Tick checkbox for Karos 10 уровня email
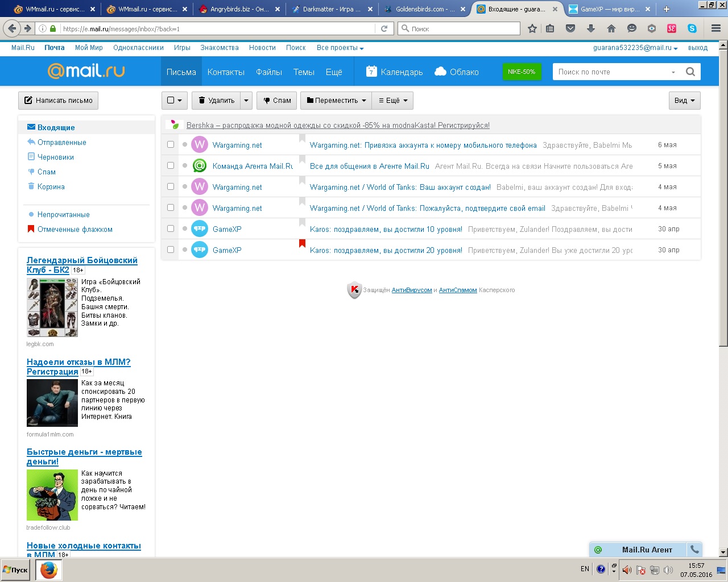 (171, 228)
